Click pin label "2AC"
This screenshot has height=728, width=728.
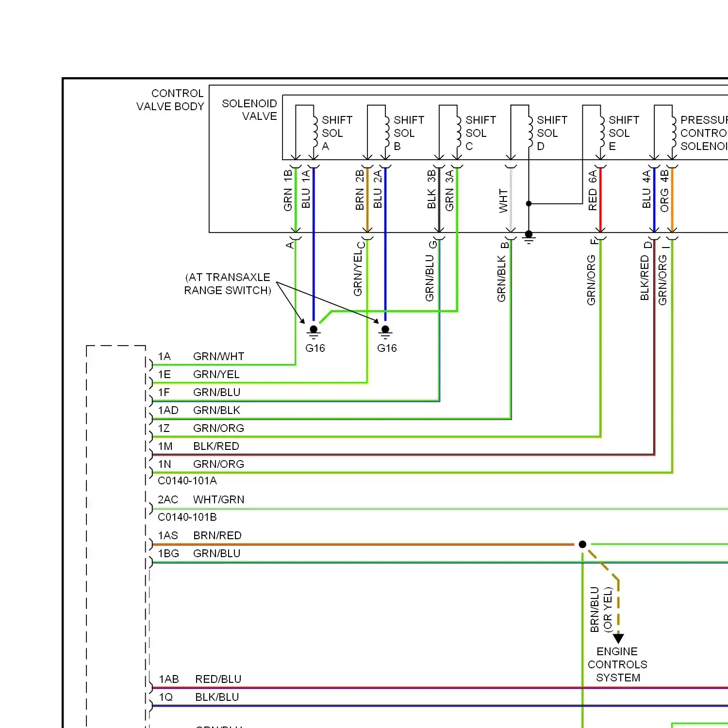(x=168, y=499)
